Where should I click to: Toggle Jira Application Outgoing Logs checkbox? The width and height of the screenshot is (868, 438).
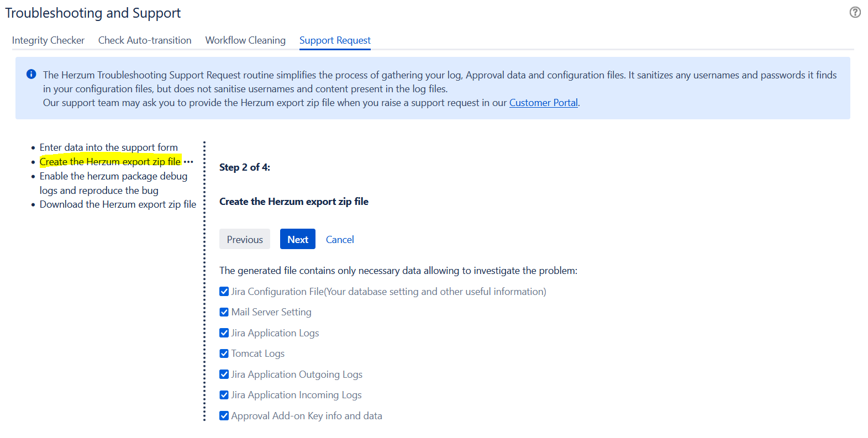point(224,374)
